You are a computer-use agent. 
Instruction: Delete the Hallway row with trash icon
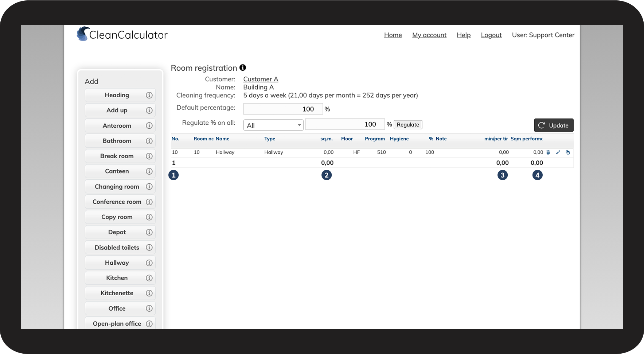pyautogui.click(x=548, y=152)
